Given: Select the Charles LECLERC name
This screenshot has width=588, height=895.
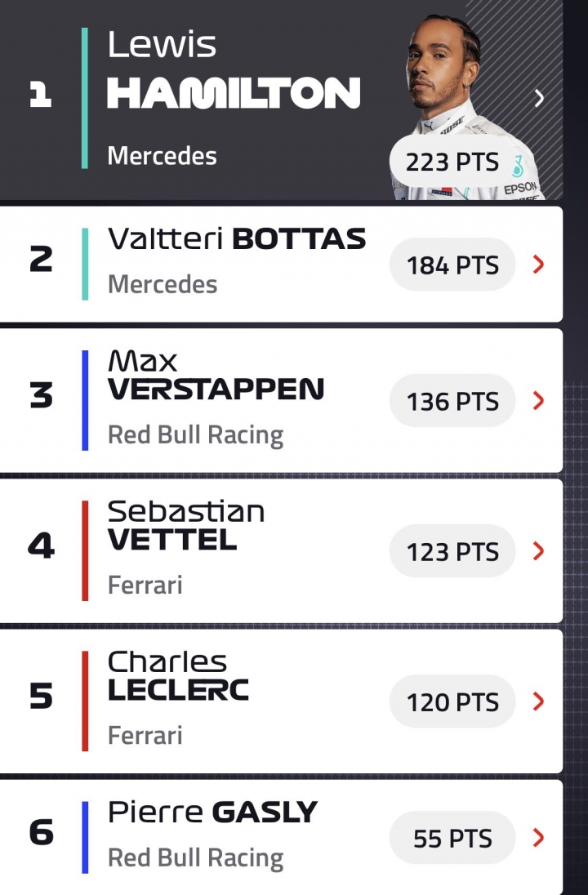Looking at the screenshot, I should click(x=178, y=676).
